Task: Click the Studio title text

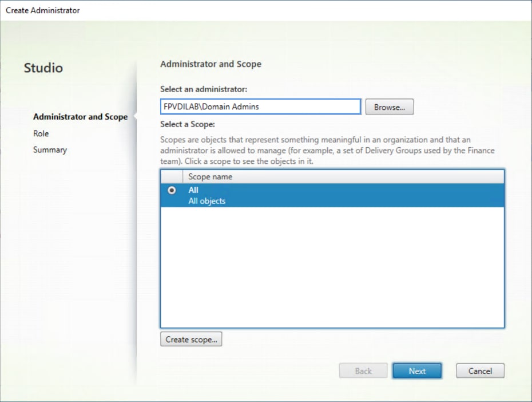Action: pos(43,68)
